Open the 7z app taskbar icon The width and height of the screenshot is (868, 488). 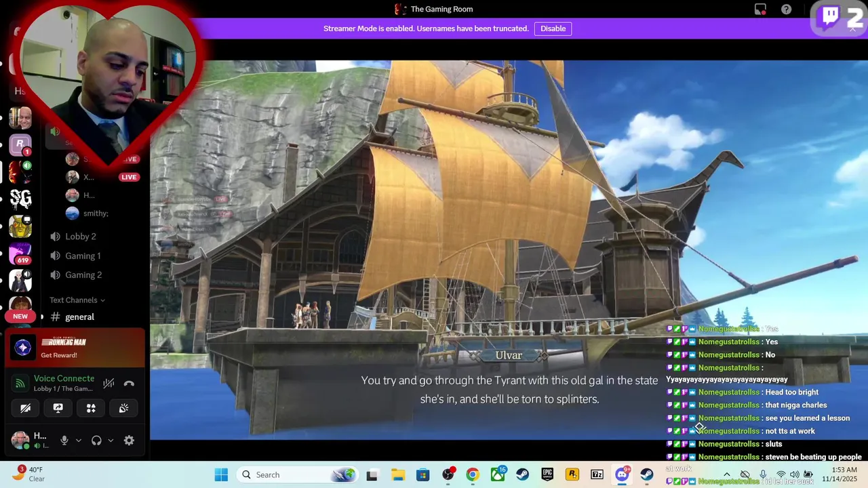pos(597,474)
